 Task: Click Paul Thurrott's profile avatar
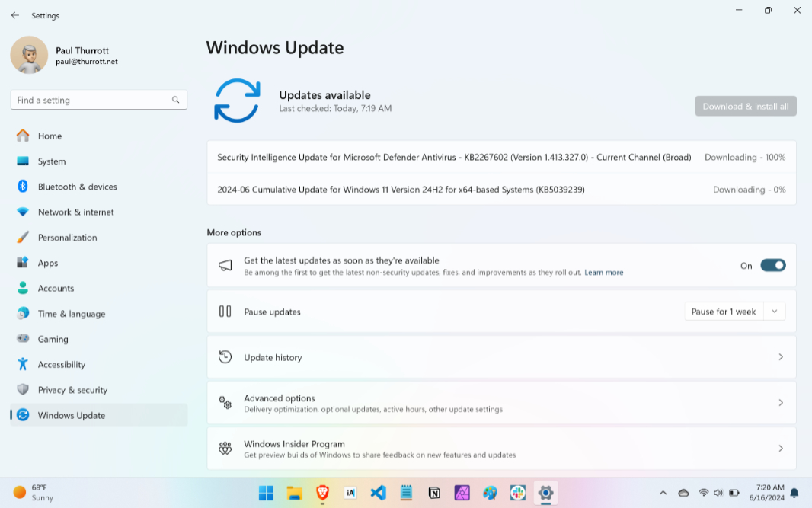[x=29, y=55]
